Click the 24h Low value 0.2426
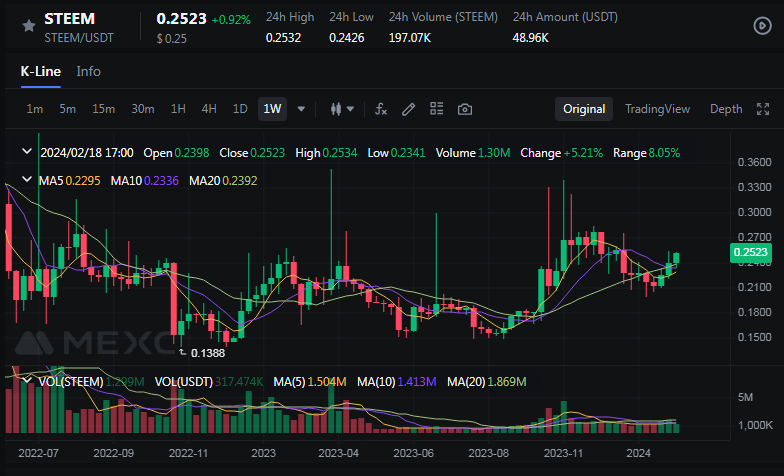The height and width of the screenshot is (476, 784). 346,38
